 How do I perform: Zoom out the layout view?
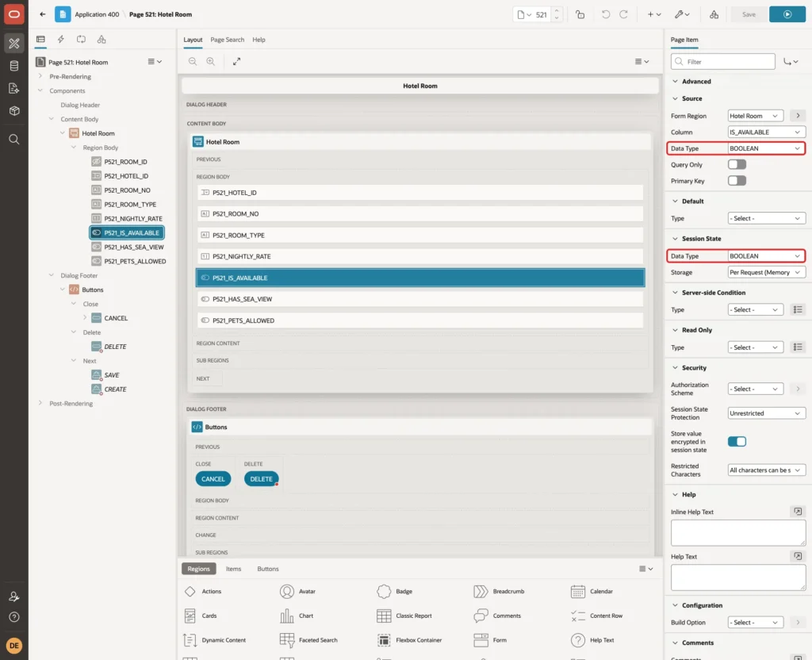coord(193,61)
